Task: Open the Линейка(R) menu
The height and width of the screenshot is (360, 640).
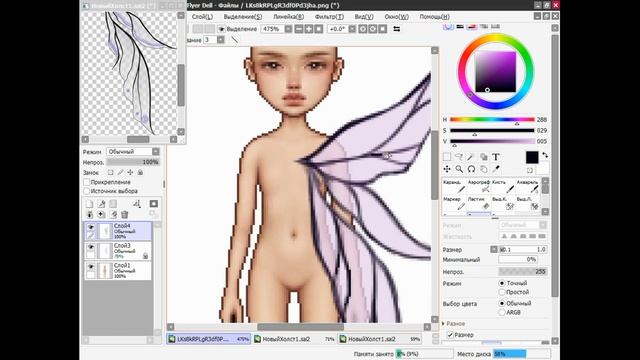Action: tap(289, 17)
